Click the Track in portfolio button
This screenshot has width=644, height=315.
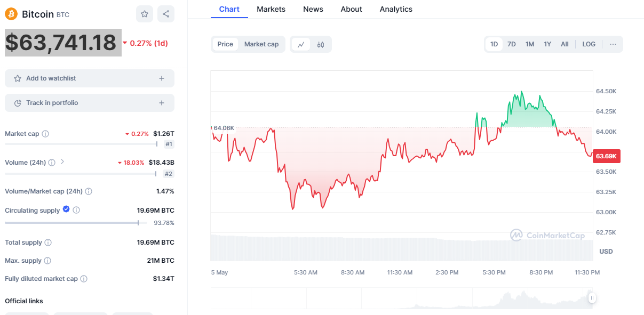click(x=90, y=103)
